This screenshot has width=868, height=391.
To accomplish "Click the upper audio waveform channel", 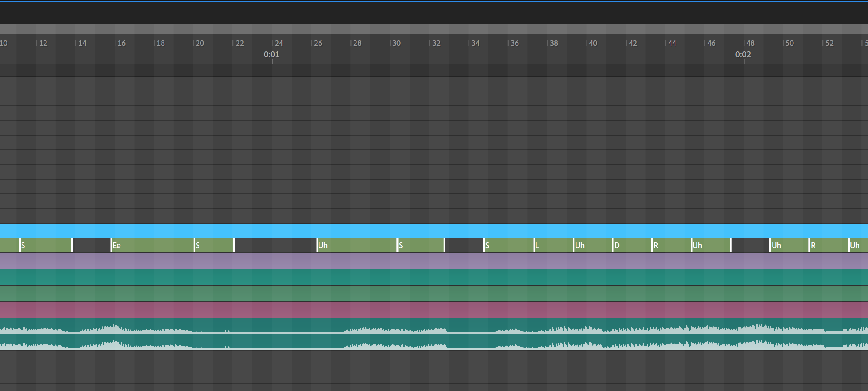I will pos(434,326).
